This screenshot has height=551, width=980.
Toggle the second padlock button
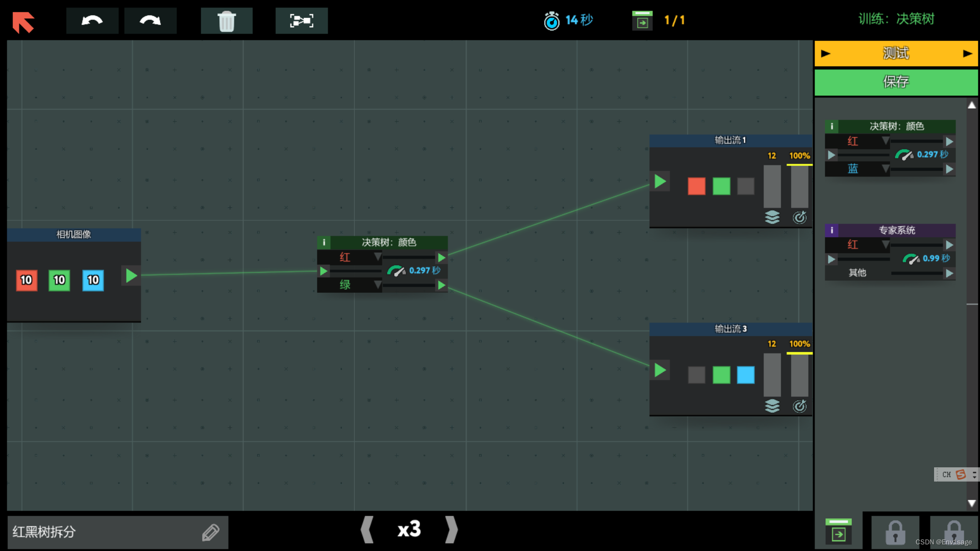[x=953, y=533]
